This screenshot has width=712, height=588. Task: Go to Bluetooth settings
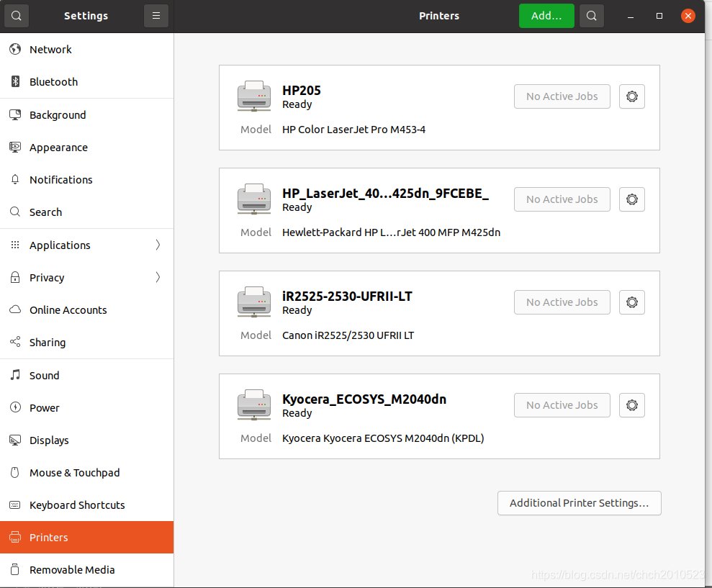click(86, 82)
